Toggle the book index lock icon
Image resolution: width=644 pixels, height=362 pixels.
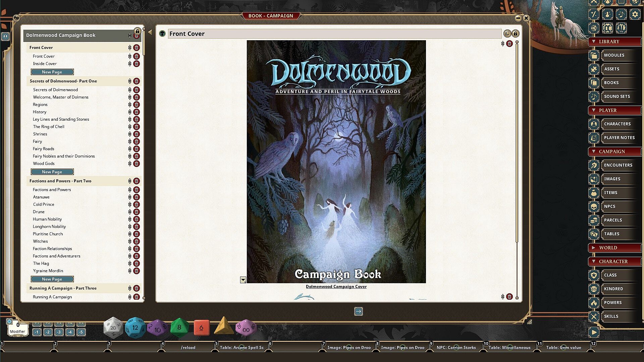pos(137,31)
